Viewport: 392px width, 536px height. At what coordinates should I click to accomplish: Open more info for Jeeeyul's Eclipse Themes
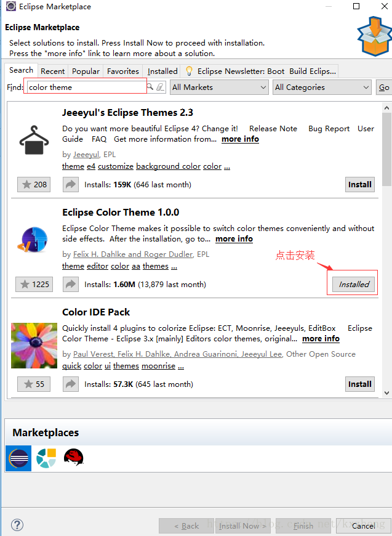pos(240,139)
